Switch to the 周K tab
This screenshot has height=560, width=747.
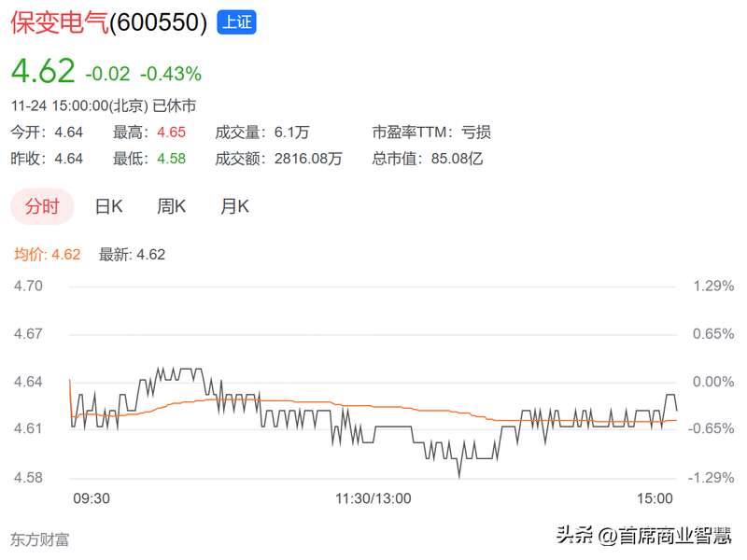171,206
